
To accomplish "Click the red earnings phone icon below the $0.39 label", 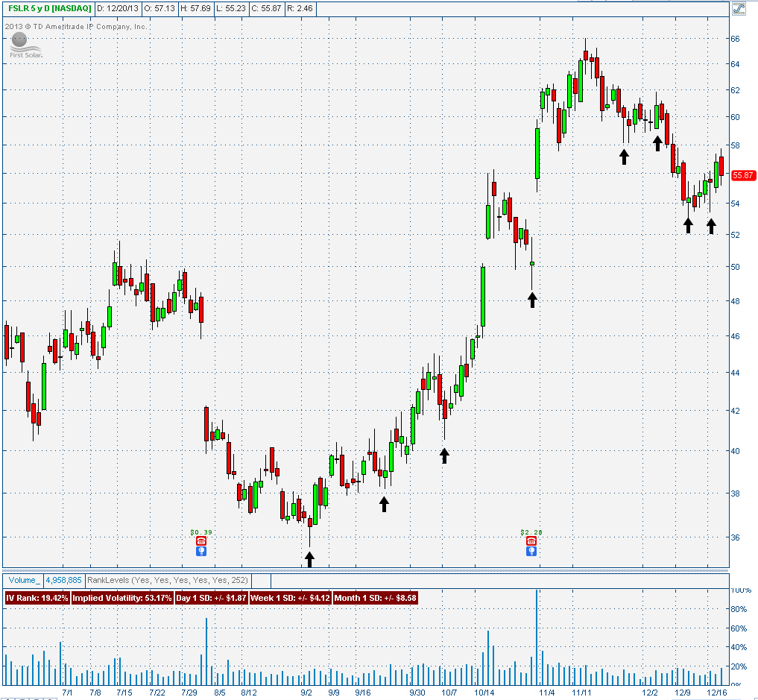I will (201, 540).
